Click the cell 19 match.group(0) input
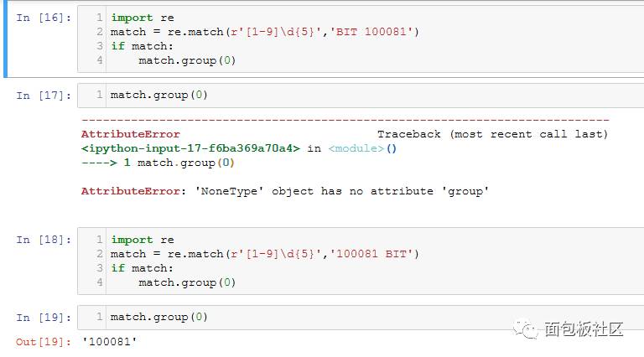644x357 pixels. pos(159,317)
